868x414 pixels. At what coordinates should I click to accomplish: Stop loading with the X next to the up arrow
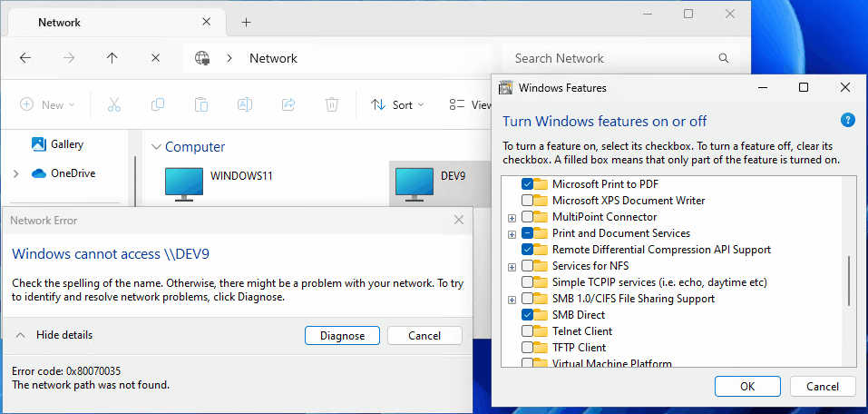156,58
